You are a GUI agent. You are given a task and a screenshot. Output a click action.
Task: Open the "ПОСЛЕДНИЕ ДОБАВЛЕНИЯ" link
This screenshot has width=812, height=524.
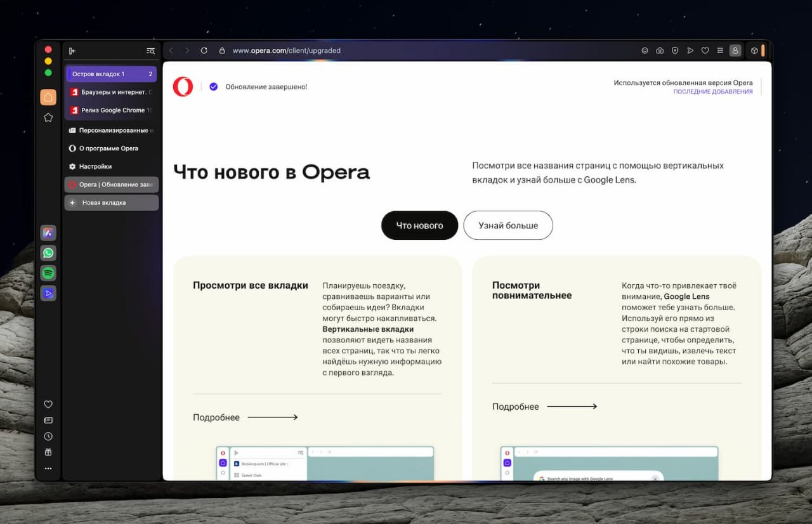713,92
